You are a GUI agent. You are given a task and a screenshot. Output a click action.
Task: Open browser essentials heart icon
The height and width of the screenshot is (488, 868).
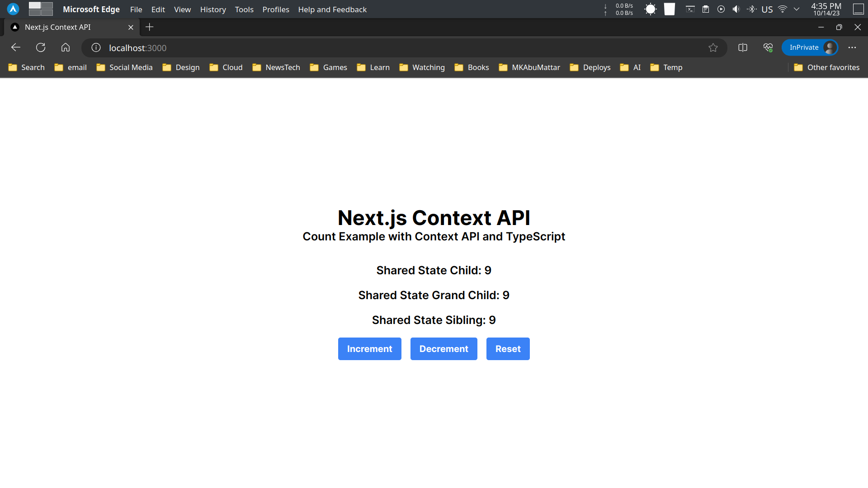(767, 47)
